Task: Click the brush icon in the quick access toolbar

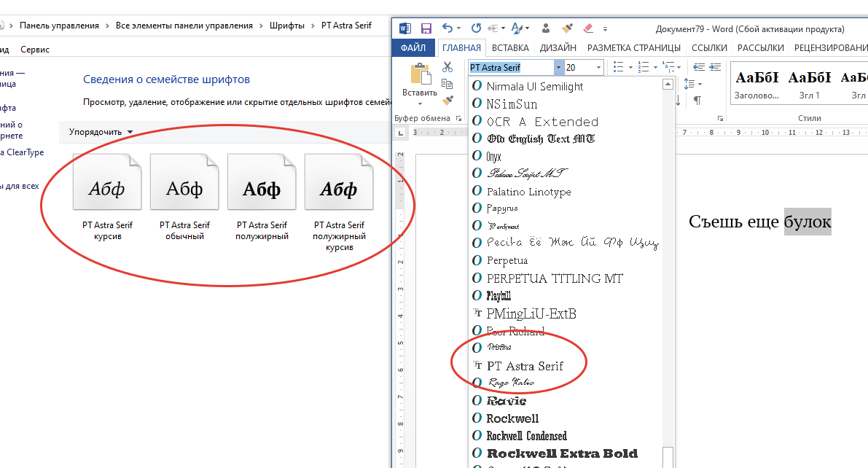Action: click(x=567, y=28)
